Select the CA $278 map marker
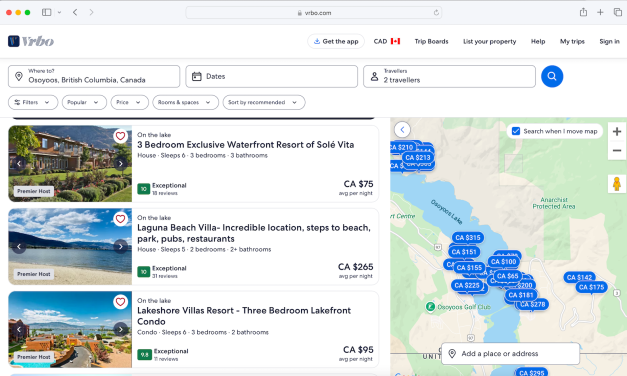This screenshot has width=627, height=376. (x=532, y=304)
